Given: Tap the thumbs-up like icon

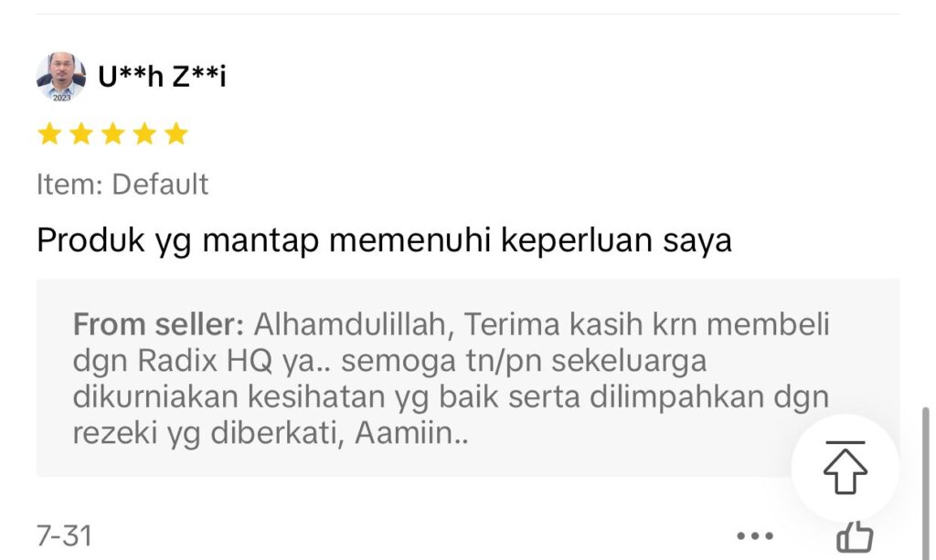Looking at the screenshot, I should tap(855, 537).
